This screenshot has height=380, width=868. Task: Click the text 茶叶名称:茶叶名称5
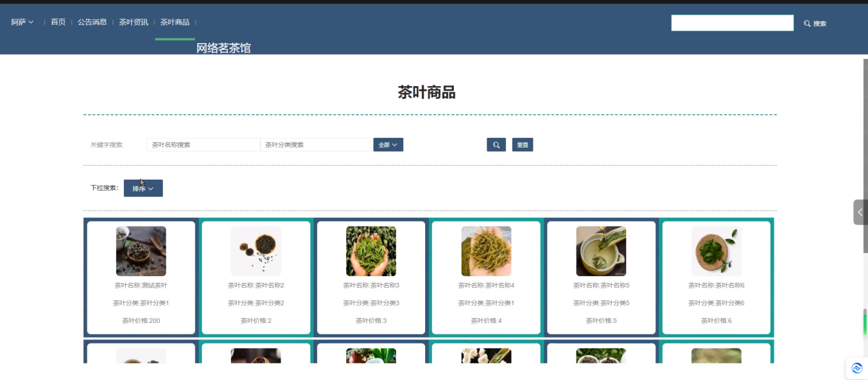(x=601, y=285)
